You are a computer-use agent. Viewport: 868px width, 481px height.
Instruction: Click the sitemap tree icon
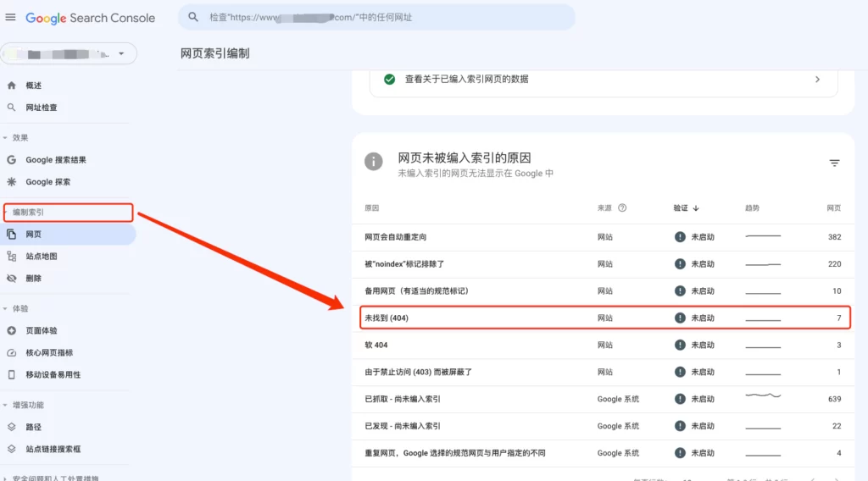12,256
